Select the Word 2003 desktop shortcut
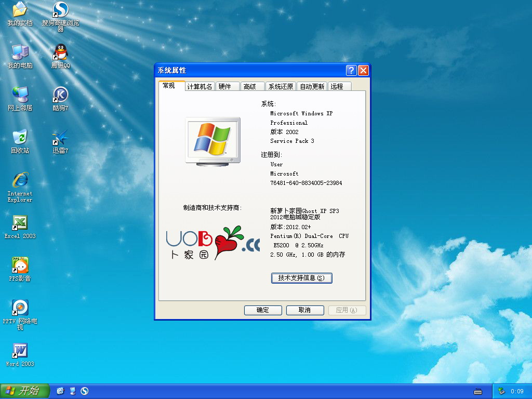The width and height of the screenshot is (532, 399). click(20, 351)
